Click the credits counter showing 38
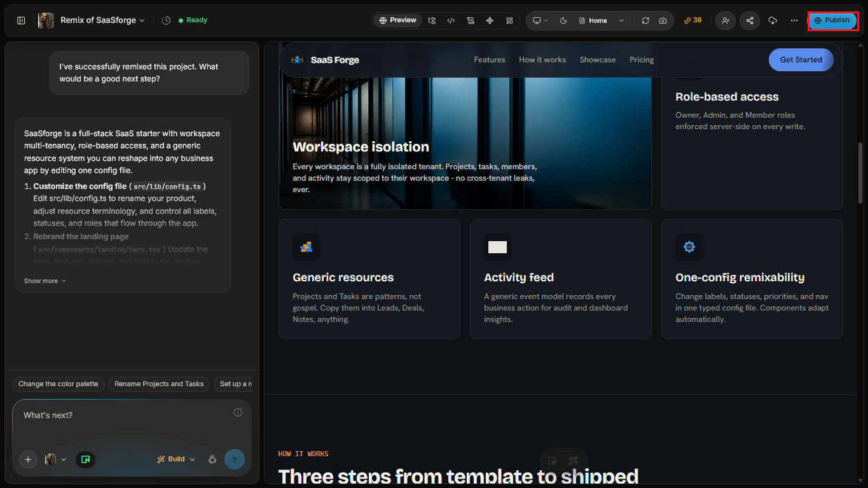 pos(693,20)
